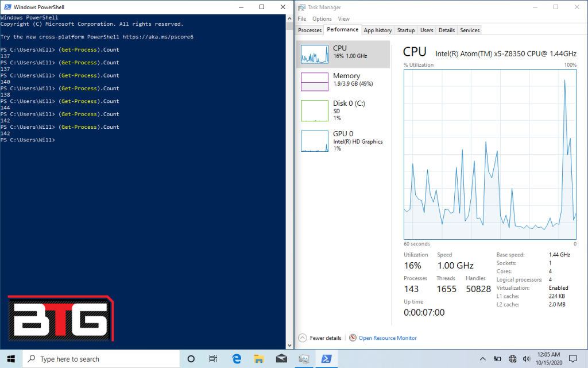Screen dimensions: 588x368
Task: Click the PowerShell taskbar icon
Action: point(326,359)
